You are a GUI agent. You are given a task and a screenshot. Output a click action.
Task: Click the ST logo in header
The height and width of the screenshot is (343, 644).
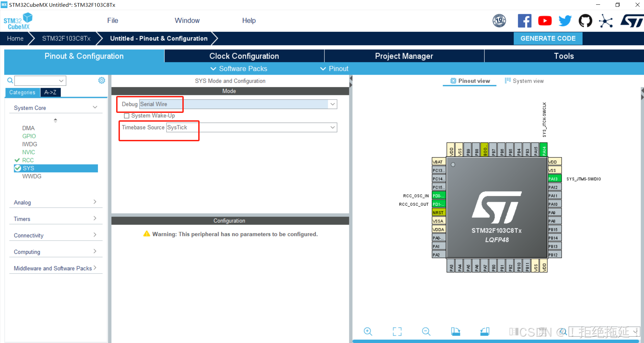pos(632,21)
